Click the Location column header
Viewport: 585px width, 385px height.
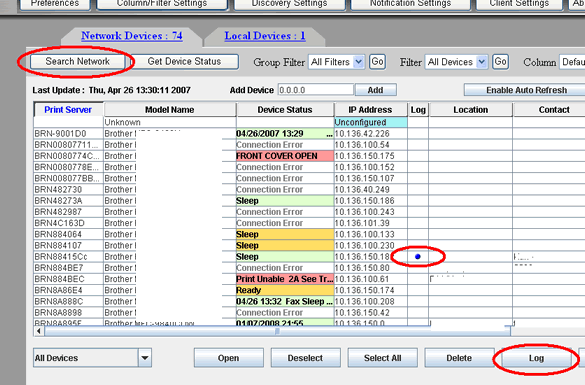(470, 110)
